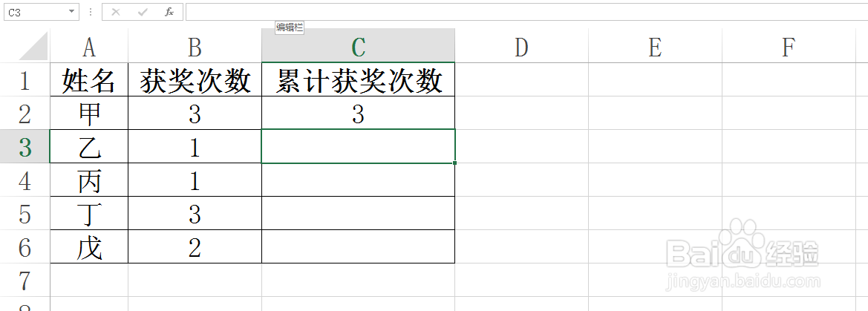
Task: Click the header cell 累计获奖次数
Action: [x=358, y=79]
